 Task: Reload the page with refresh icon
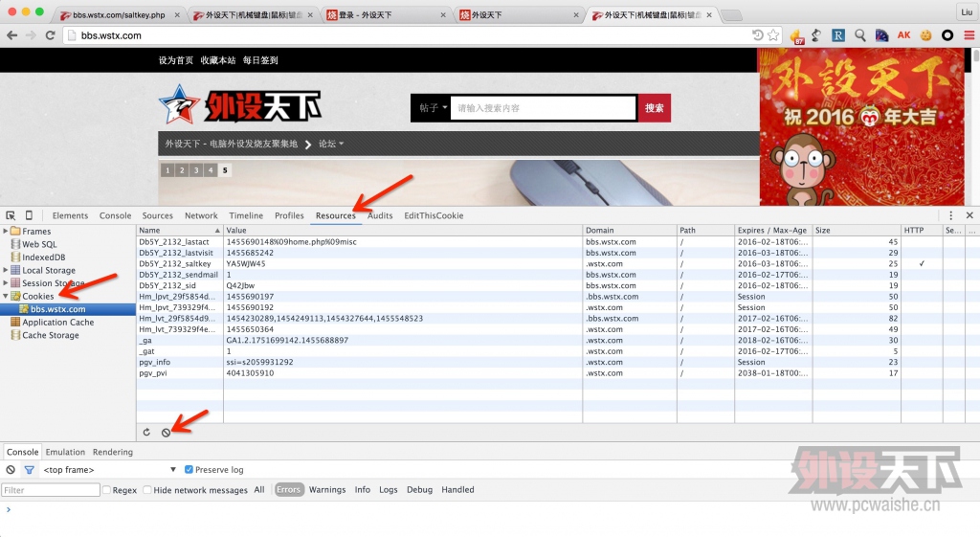point(51,35)
